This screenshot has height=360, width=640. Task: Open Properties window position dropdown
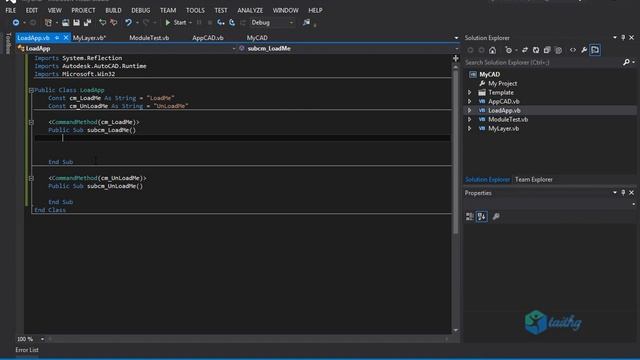point(615,193)
